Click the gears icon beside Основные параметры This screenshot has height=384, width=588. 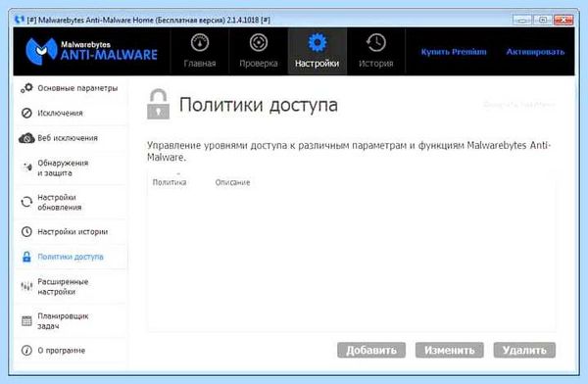click(x=26, y=88)
